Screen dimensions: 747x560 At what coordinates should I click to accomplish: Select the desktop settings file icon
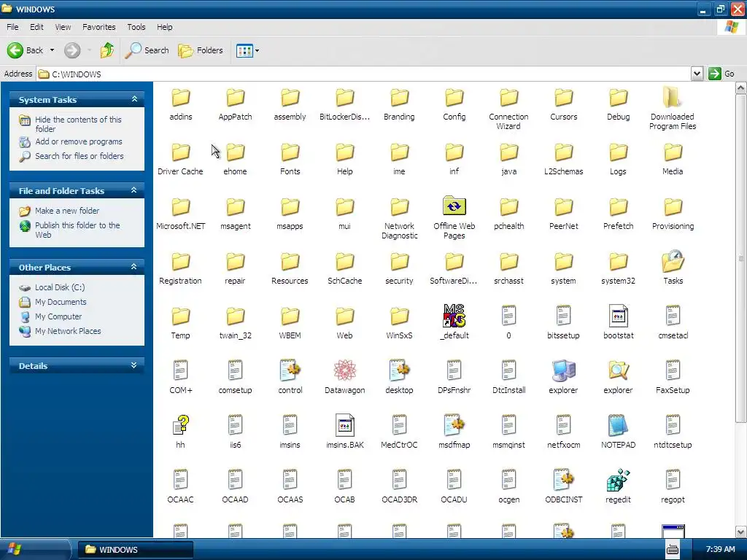click(399, 371)
